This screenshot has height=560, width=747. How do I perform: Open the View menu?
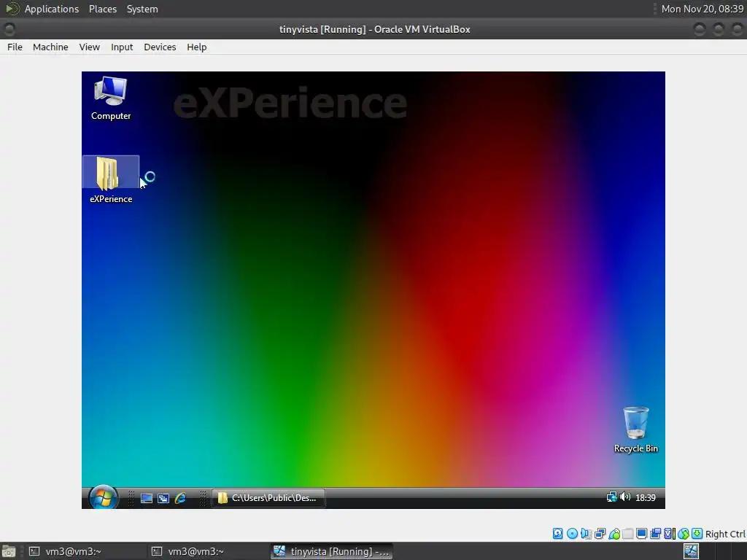point(90,47)
